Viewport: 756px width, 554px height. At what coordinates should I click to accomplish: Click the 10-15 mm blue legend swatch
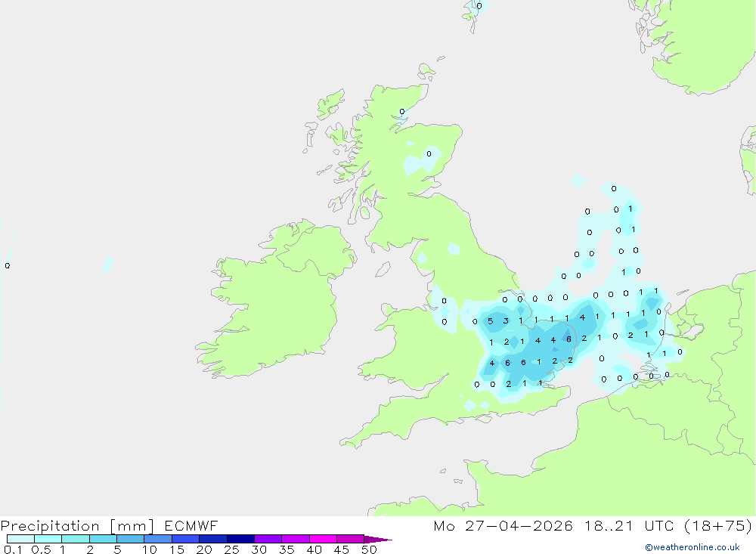pyautogui.click(x=158, y=539)
